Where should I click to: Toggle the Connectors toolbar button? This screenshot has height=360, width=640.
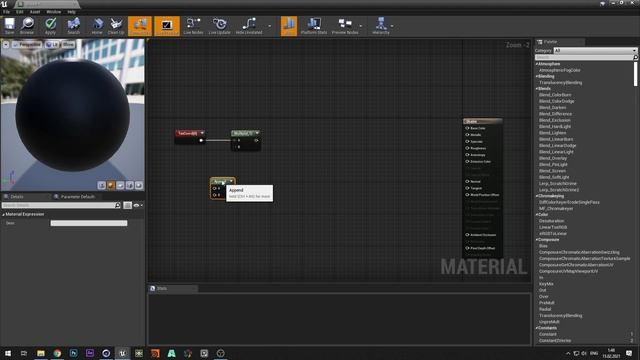(140, 26)
